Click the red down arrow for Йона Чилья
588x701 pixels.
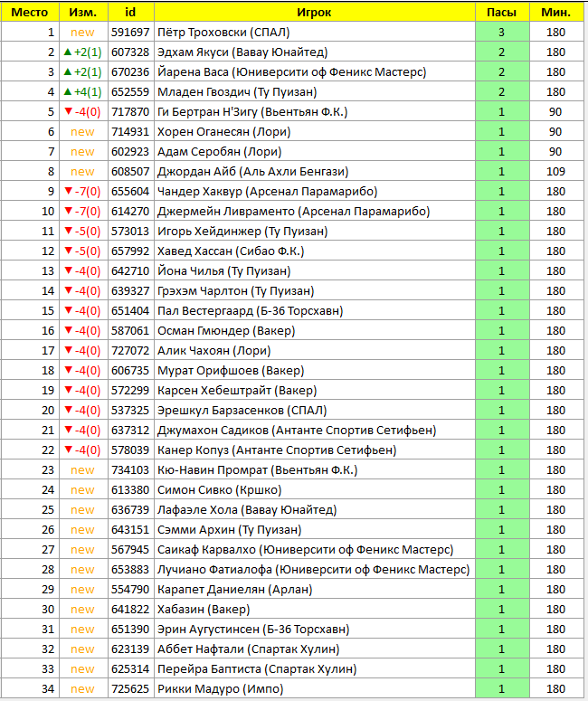pos(68,270)
